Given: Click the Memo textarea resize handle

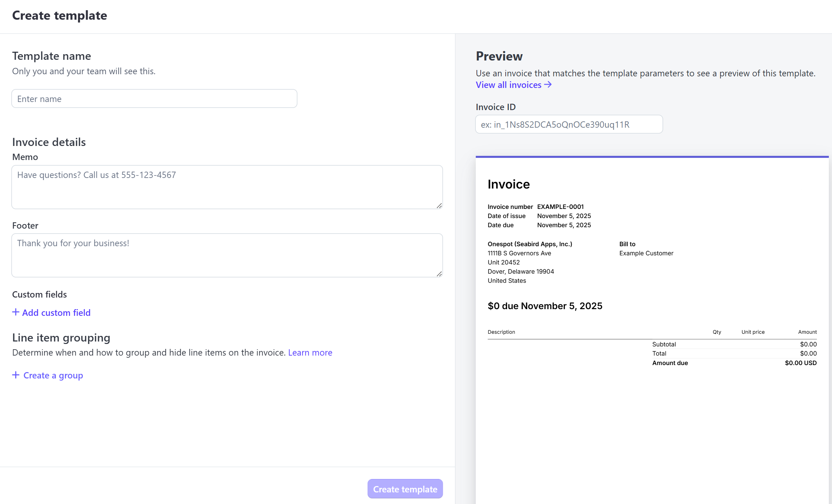Looking at the screenshot, I should tap(439, 206).
